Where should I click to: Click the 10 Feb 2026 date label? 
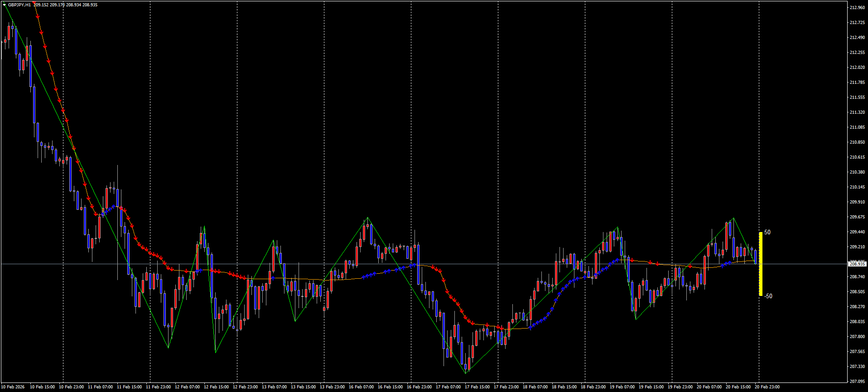click(x=13, y=387)
